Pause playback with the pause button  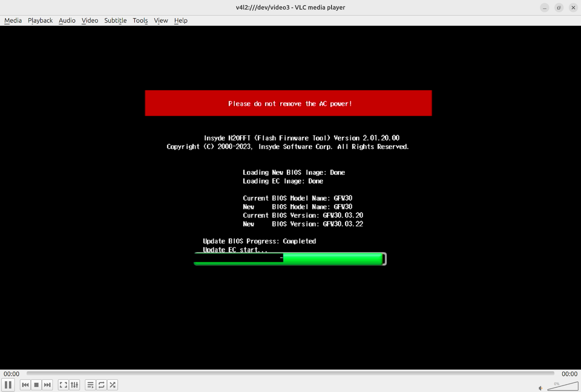(x=8, y=385)
